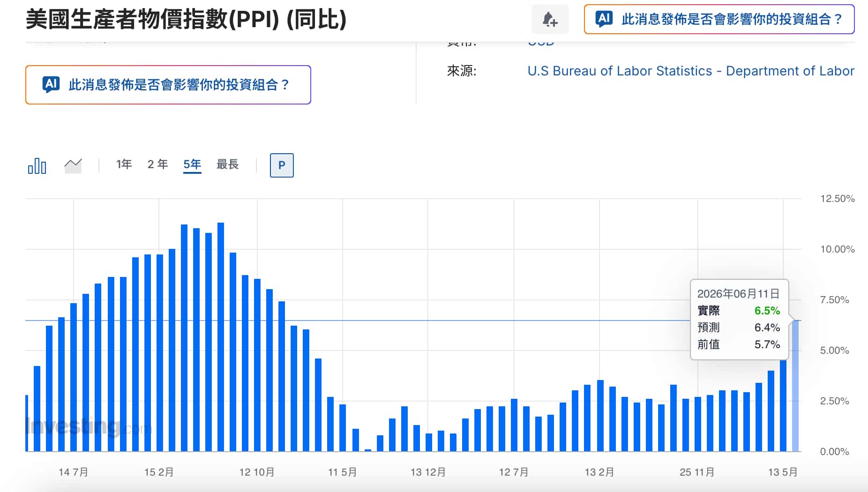Click the 來源: label
868x492 pixels.
point(462,71)
